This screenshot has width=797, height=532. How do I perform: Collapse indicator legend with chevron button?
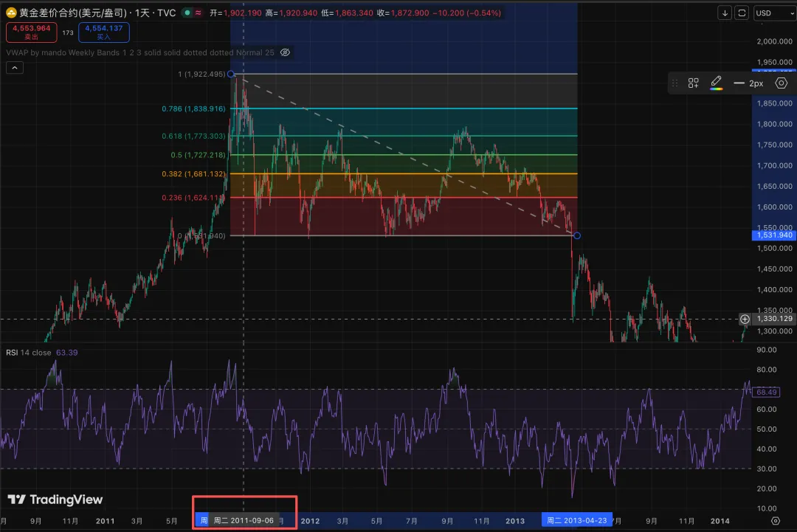pos(15,68)
